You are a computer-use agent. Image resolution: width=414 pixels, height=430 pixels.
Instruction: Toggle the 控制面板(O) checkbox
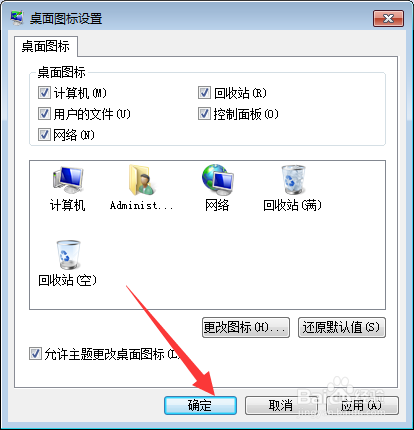(x=204, y=114)
